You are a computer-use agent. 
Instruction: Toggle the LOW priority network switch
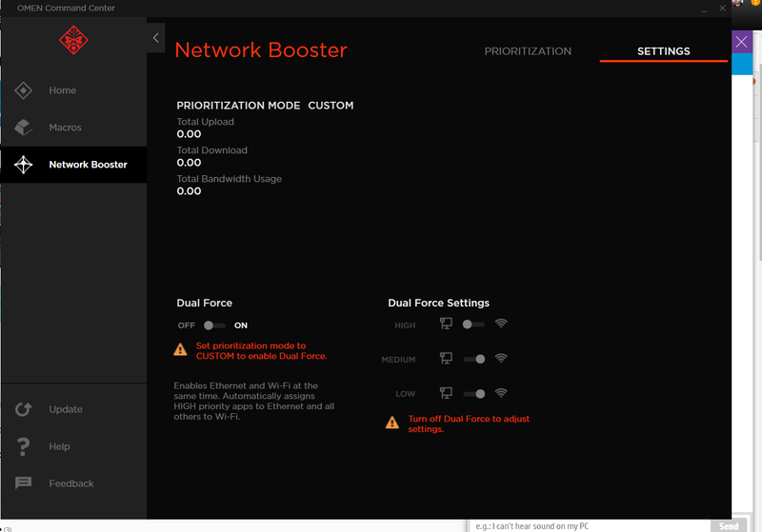(473, 393)
